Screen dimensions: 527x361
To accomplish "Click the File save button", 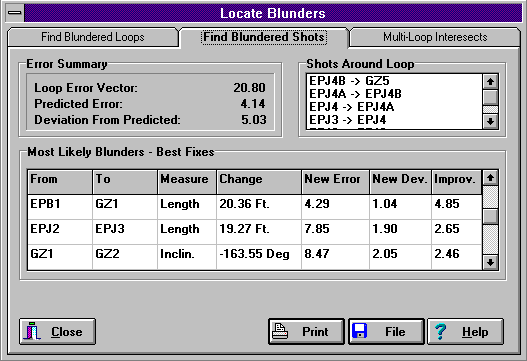I will pos(386,332).
